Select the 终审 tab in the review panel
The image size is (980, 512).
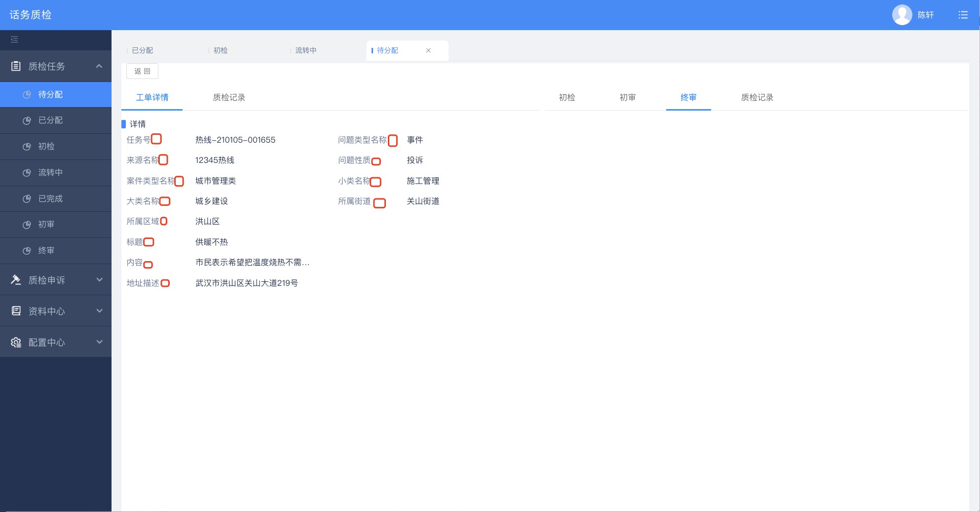[x=688, y=97]
